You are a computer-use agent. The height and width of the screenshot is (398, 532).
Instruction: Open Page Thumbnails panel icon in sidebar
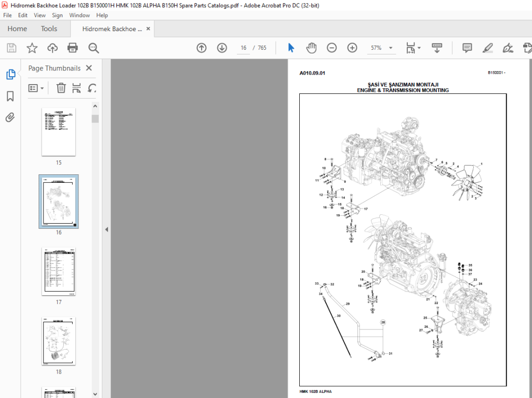(x=10, y=74)
